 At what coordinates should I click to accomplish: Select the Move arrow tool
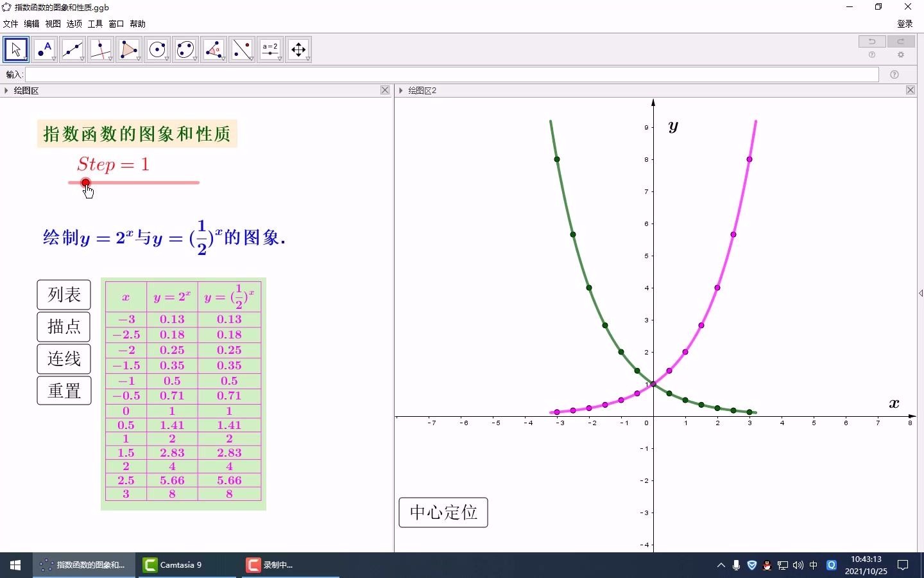[x=16, y=49]
